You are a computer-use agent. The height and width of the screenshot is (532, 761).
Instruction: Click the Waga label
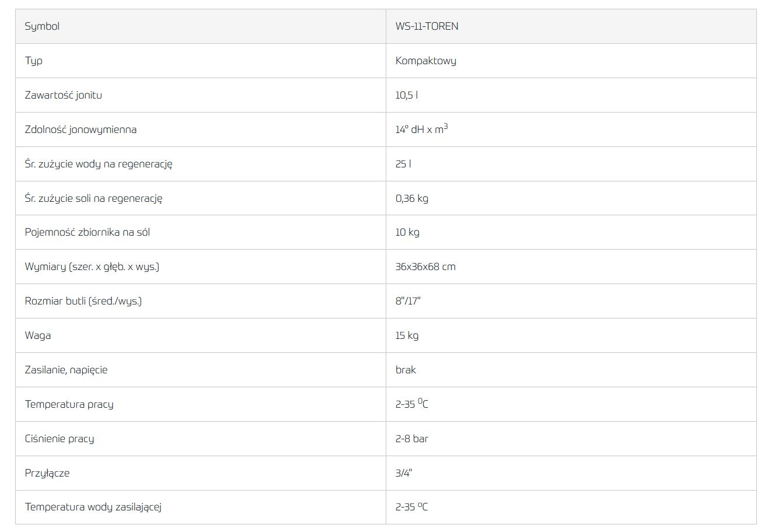click(37, 335)
